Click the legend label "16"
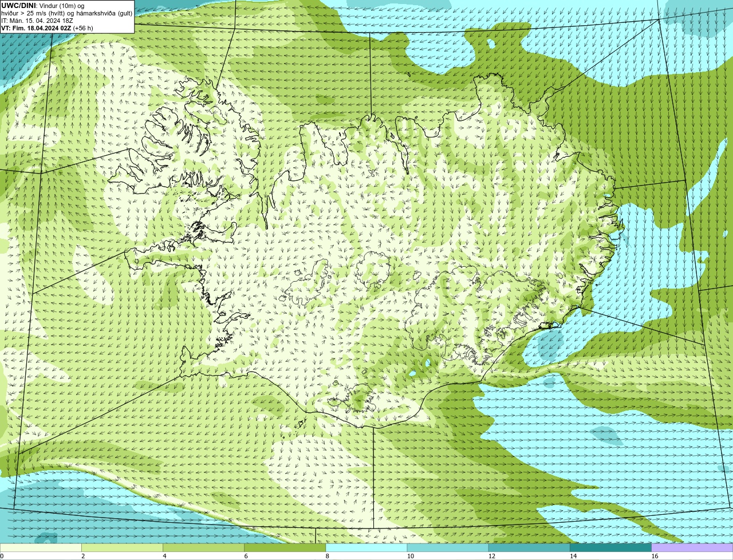 pyautogui.click(x=654, y=556)
